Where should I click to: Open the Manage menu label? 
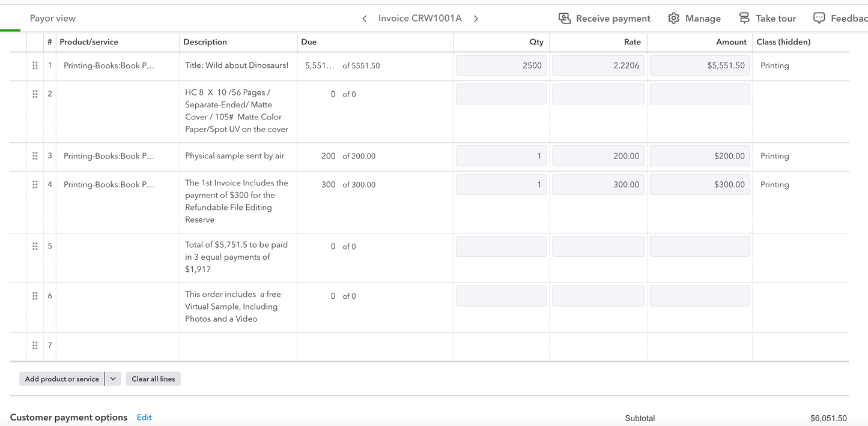pyautogui.click(x=703, y=19)
